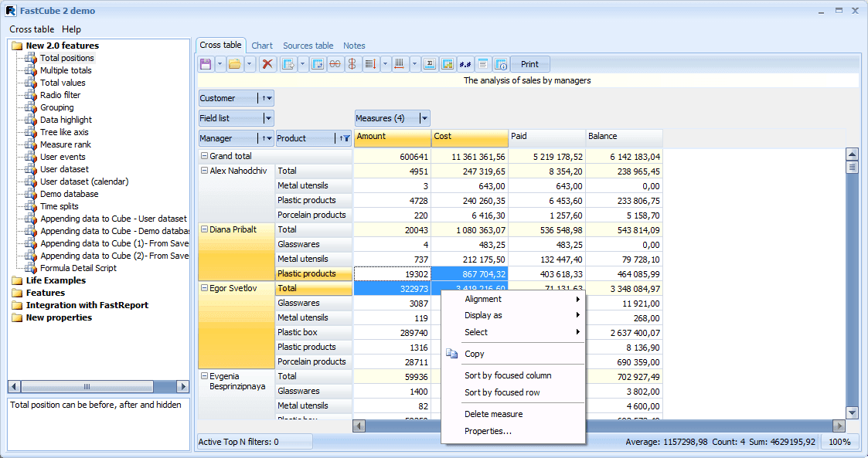The image size is (868, 458).
Task: Click the tree panel right scroll arrow
Action: pyautogui.click(x=182, y=386)
